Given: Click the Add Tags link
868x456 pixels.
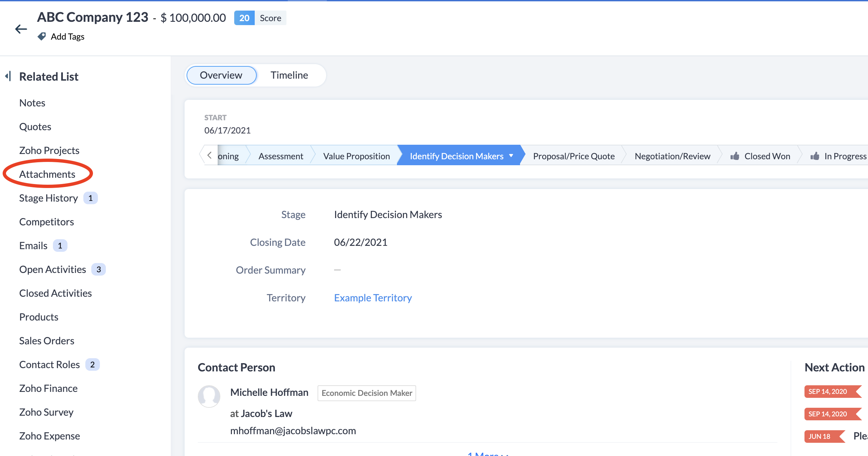Looking at the screenshot, I should click(67, 36).
